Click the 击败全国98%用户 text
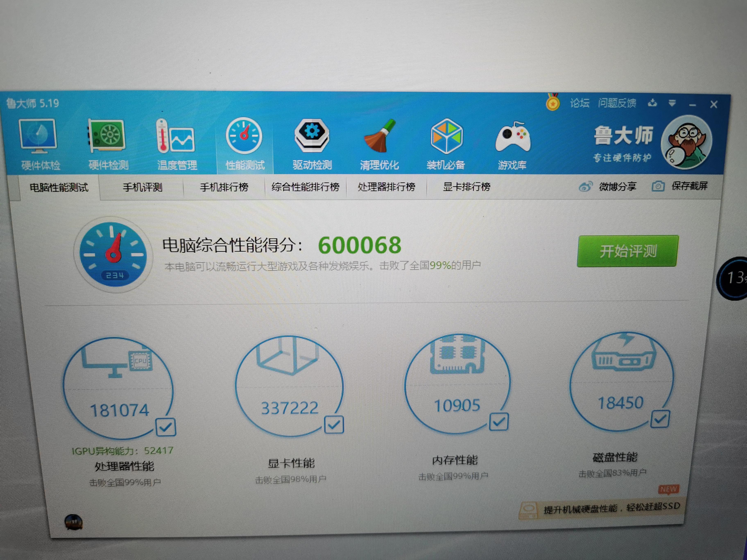747x560 pixels. tap(290, 480)
